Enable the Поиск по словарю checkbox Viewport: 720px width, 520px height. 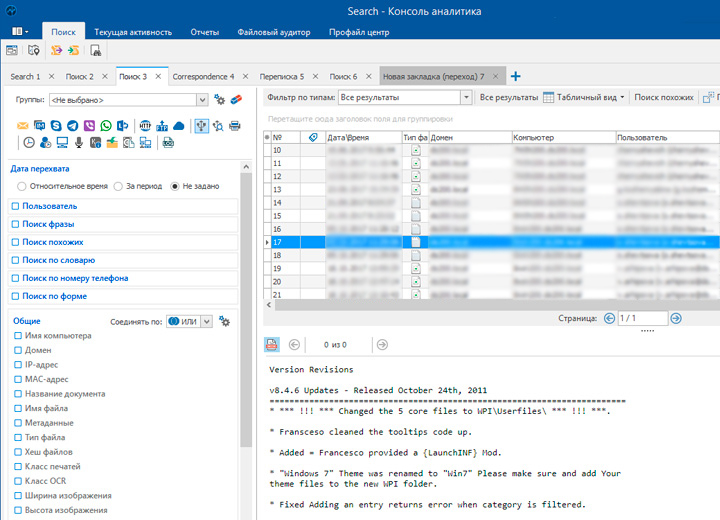(16, 260)
